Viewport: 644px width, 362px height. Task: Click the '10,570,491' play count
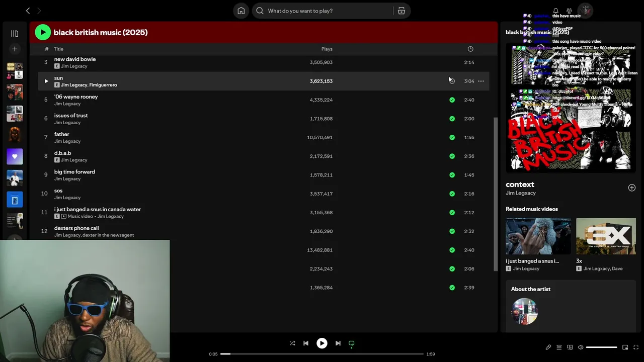pos(320,137)
